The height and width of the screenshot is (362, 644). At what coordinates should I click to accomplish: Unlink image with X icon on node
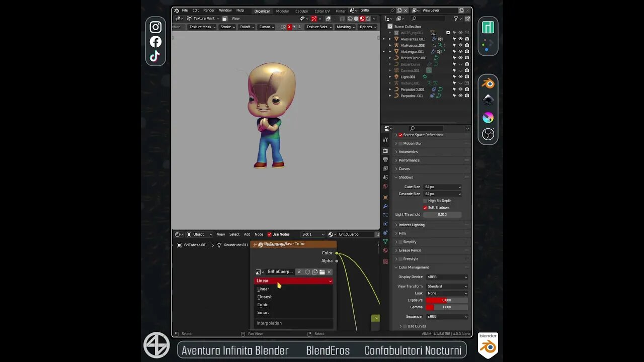coord(329,272)
